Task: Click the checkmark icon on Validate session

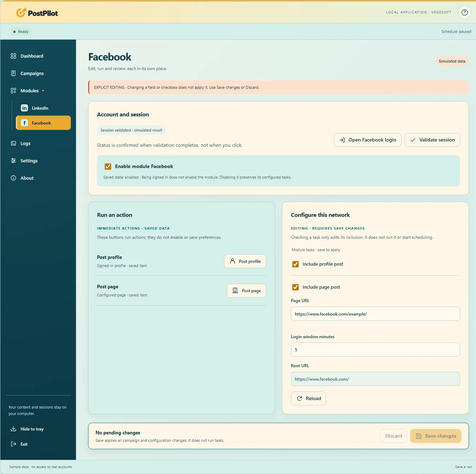Action: pyautogui.click(x=413, y=140)
